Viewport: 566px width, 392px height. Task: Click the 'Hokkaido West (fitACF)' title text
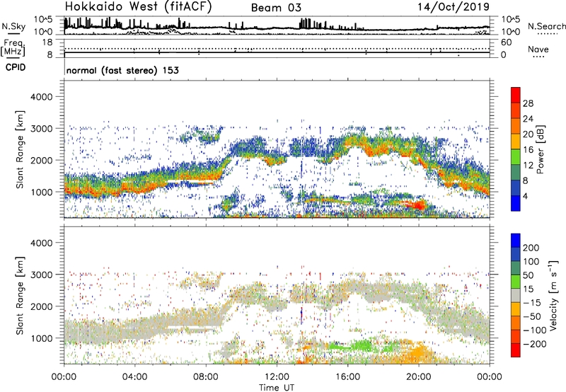tap(138, 6)
